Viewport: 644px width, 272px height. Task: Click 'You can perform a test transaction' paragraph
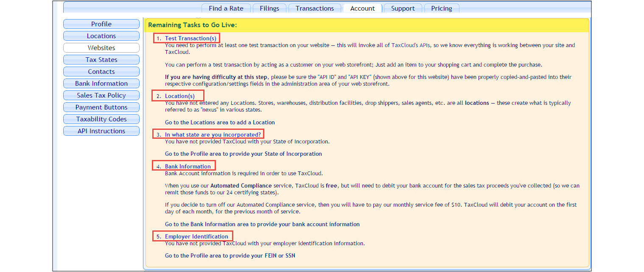(x=354, y=64)
